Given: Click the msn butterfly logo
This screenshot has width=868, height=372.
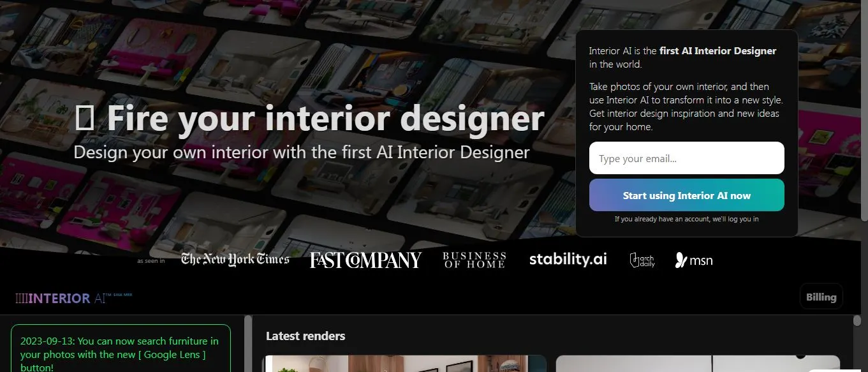Looking at the screenshot, I should tap(694, 260).
